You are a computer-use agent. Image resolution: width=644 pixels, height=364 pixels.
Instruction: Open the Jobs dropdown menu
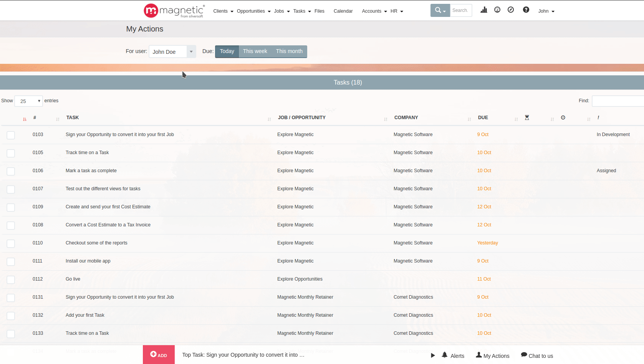(282, 11)
